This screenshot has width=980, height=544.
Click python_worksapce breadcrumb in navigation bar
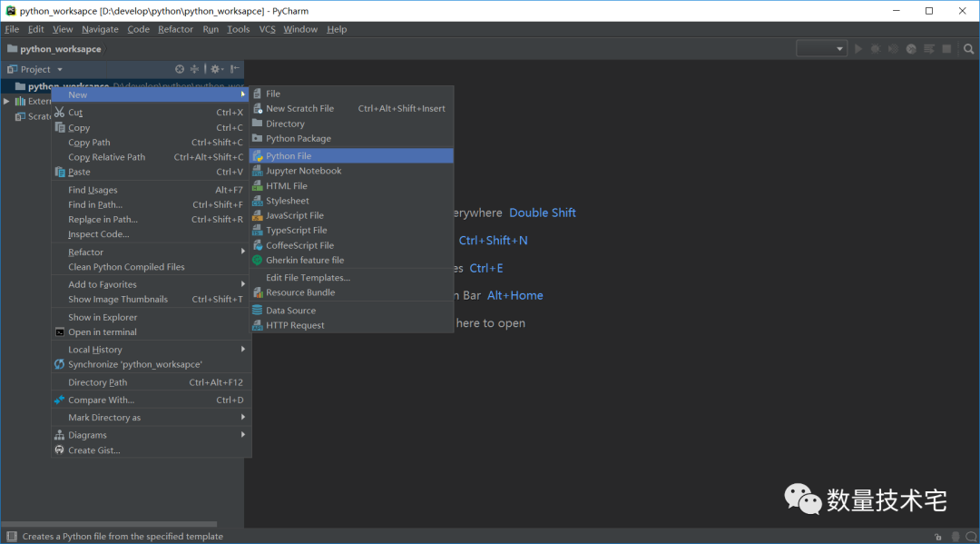[x=60, y=49]
